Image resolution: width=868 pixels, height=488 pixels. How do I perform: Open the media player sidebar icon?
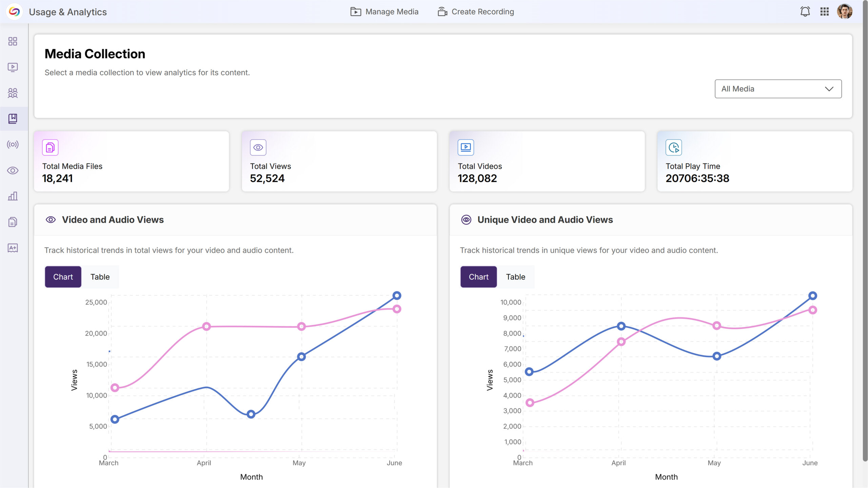(13, 67)
